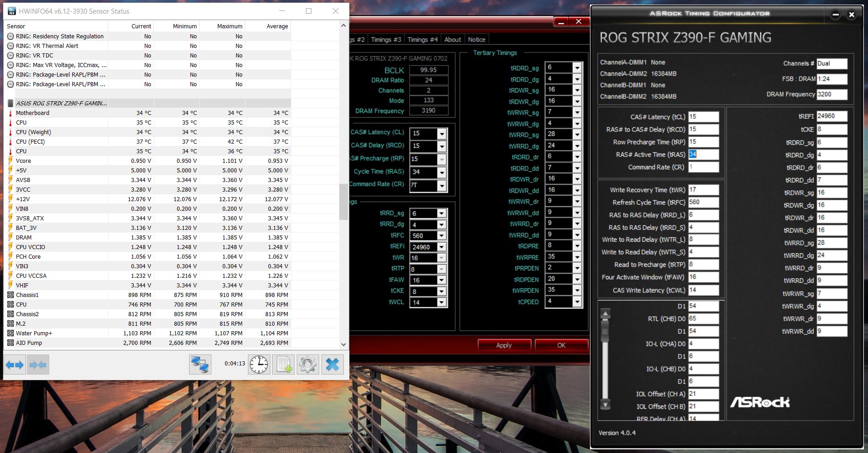Image resolution: width=868 pixels, height=453 pixels.
Task: Minimize the ASRock Timing Configurator window
Action: point(836,15)
